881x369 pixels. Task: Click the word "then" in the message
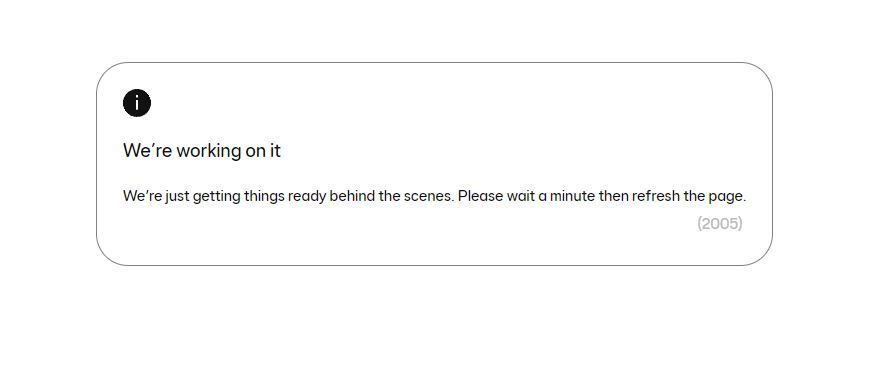614,197
